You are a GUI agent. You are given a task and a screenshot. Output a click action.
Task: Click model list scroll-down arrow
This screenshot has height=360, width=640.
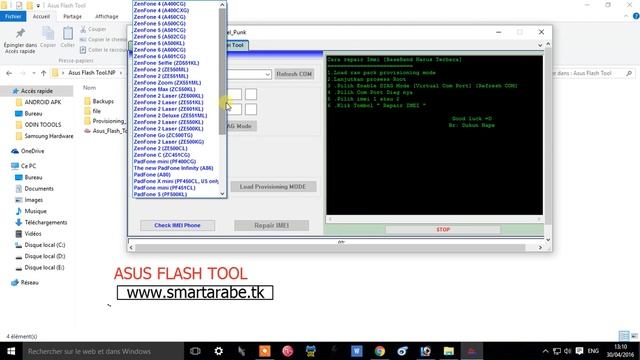click(222, 194)
